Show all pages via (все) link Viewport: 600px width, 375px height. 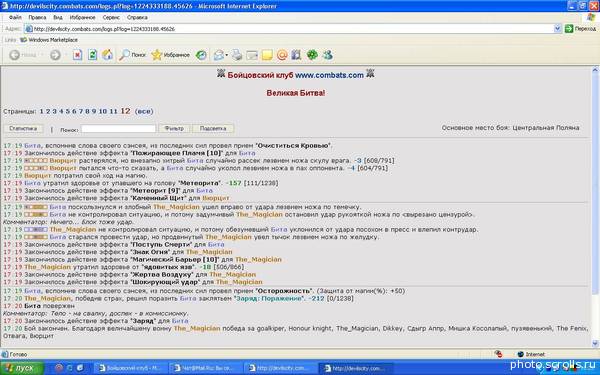tap(144, 111)
